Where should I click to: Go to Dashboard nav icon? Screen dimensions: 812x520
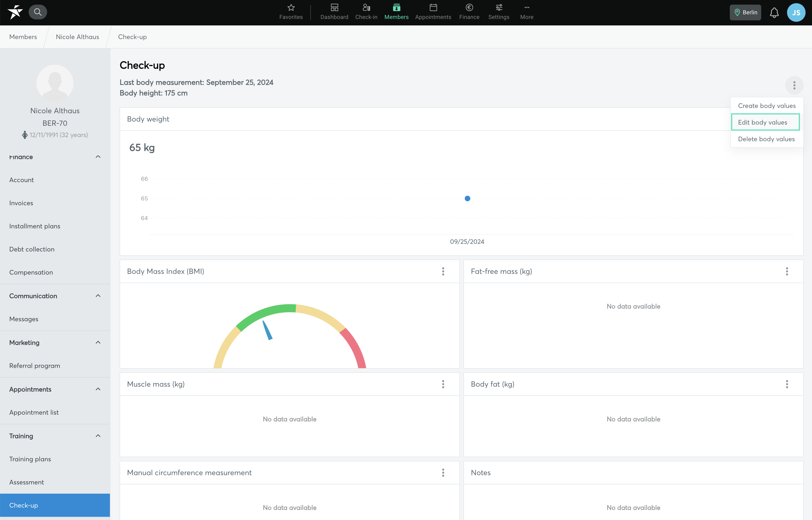334,7
